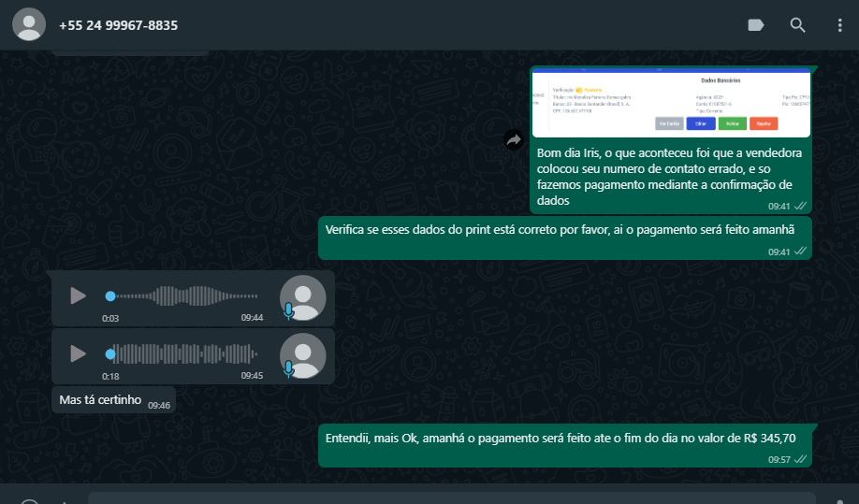Open contact info for +55 24 99967-8835
This screenshot has height=504, width=859.
pyautogui.click(x=118, y=25)
